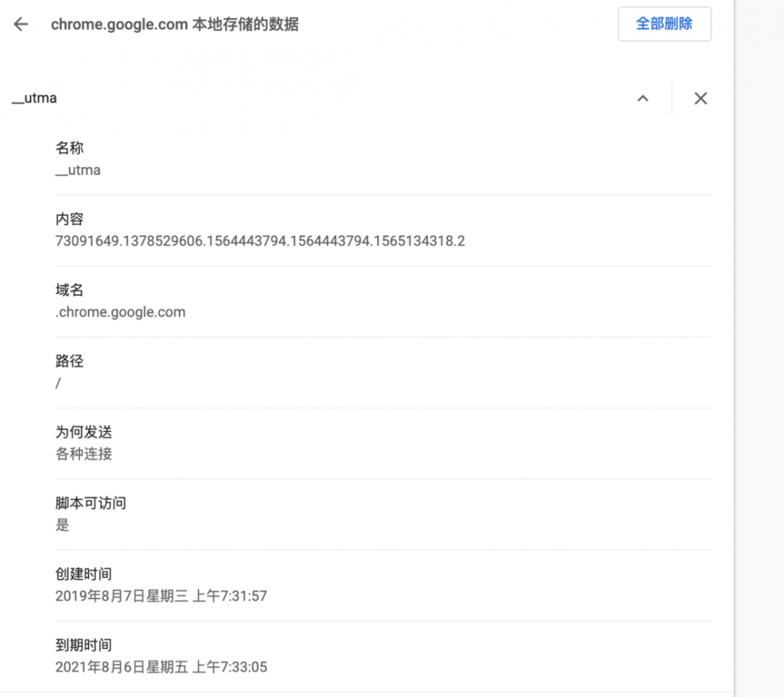Viewport: 784px width, 697px height.
Task: Select the back navigation arrow icon
Action: click(x=20, y=24)
